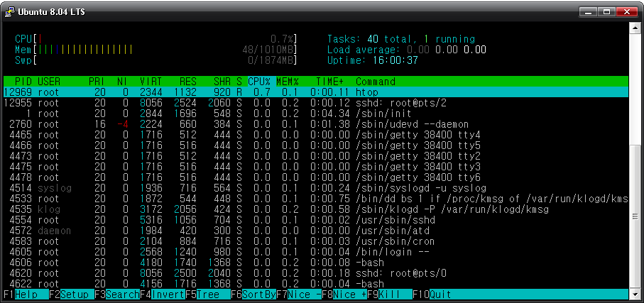Click the klog user name
This screenshot has width=644, height=303.
click(48, 209)
